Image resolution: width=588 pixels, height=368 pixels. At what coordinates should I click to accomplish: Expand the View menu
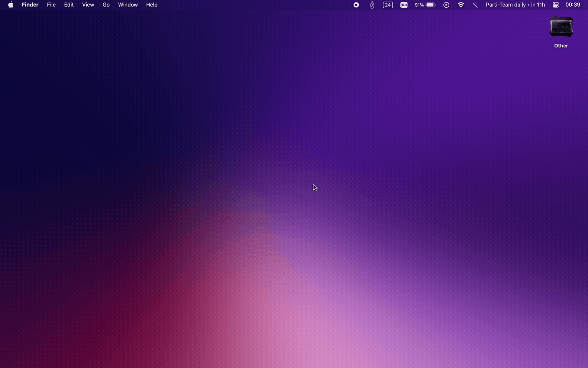click(x=88, y=5)
